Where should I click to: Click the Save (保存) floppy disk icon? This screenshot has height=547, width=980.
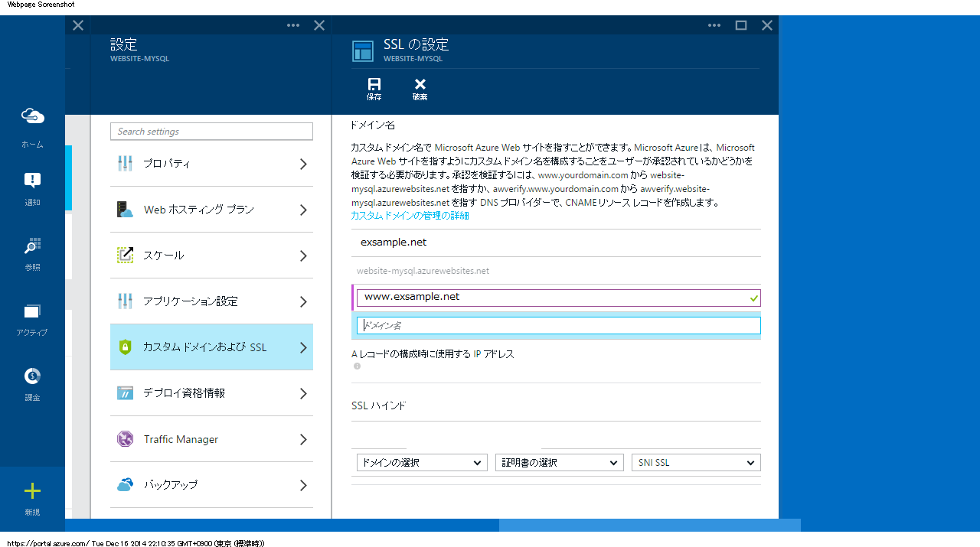pos(374,85)
